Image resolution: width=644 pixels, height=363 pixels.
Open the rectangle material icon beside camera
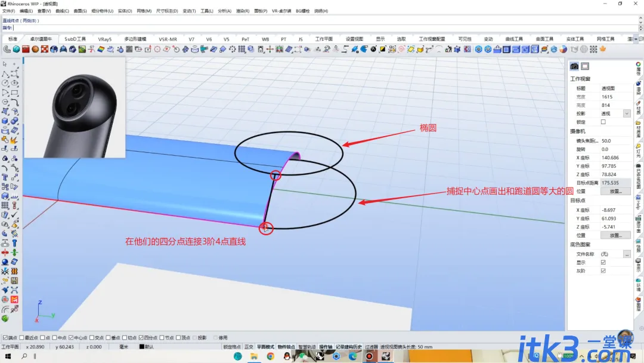coord(585,66)
